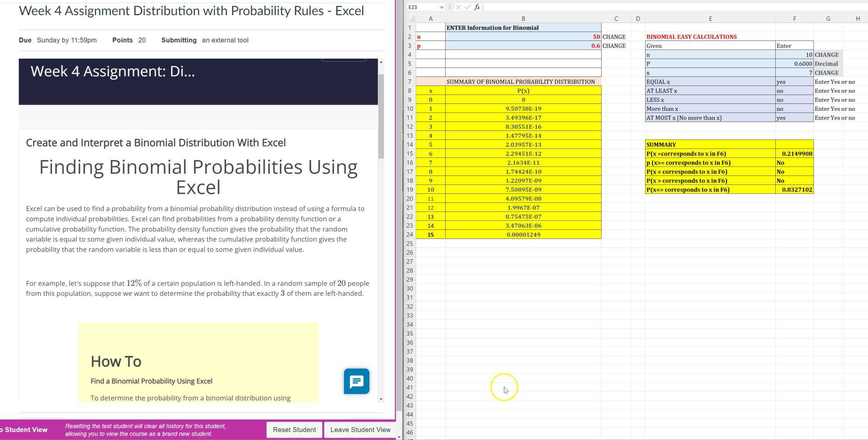Click the Enter checkmark formula bar icon
The image size is (868, 440).
[x=468, y=7]
